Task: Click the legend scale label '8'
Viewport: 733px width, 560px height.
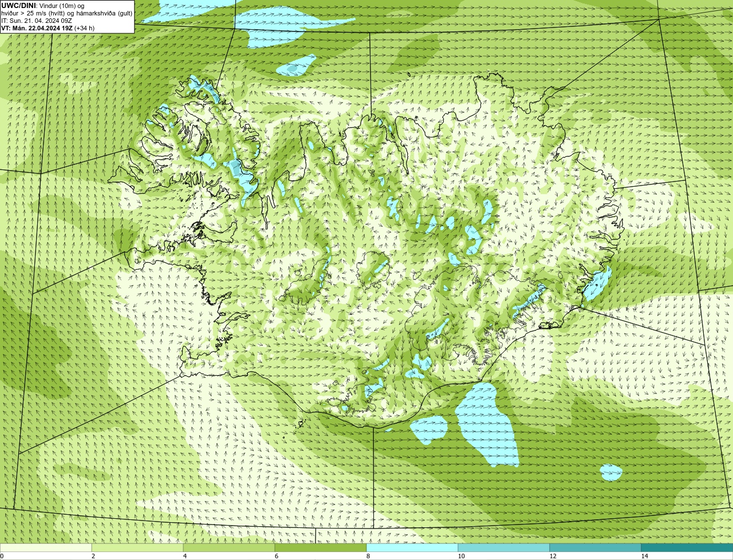Action: point(368,556)
